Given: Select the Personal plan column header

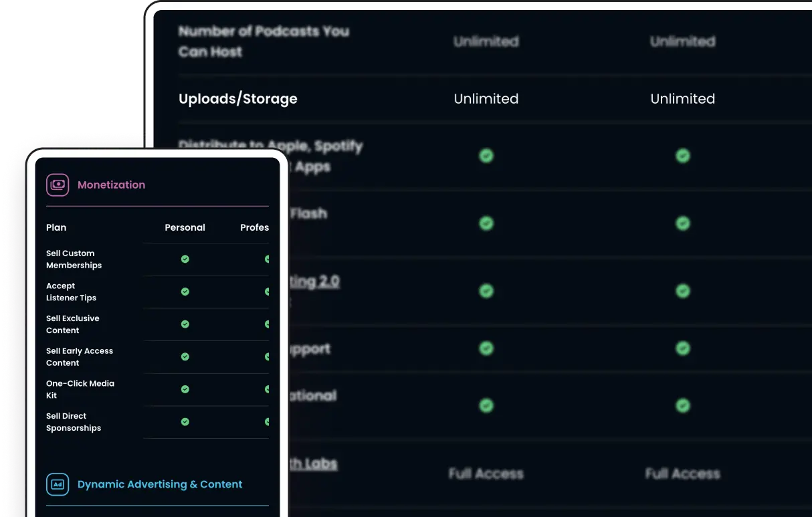Looking at the screenshot, I should (x=185, y=227).
